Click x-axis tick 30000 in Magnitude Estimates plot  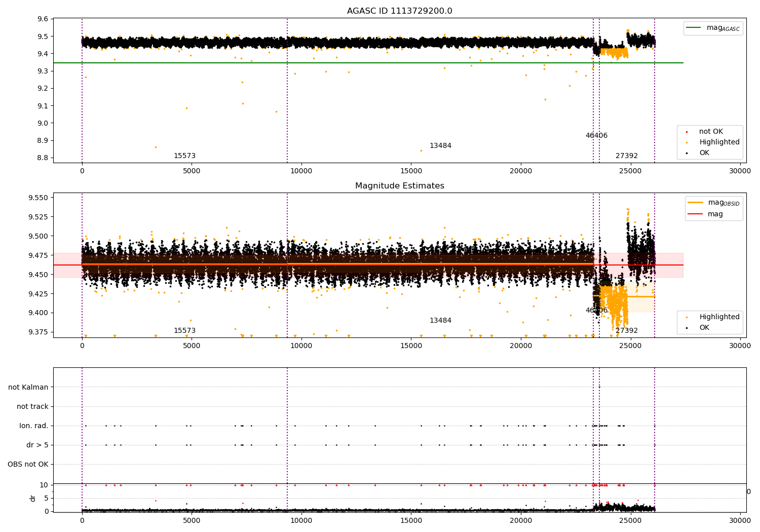tap(740, 346)
